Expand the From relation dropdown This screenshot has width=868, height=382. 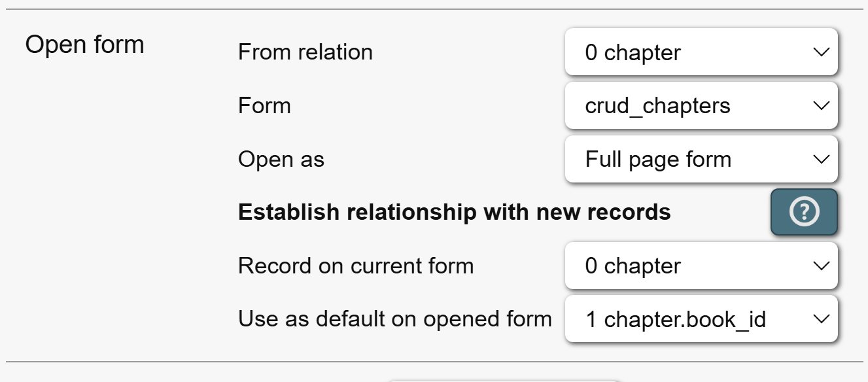pyautogui.click(x=700, y=52)
